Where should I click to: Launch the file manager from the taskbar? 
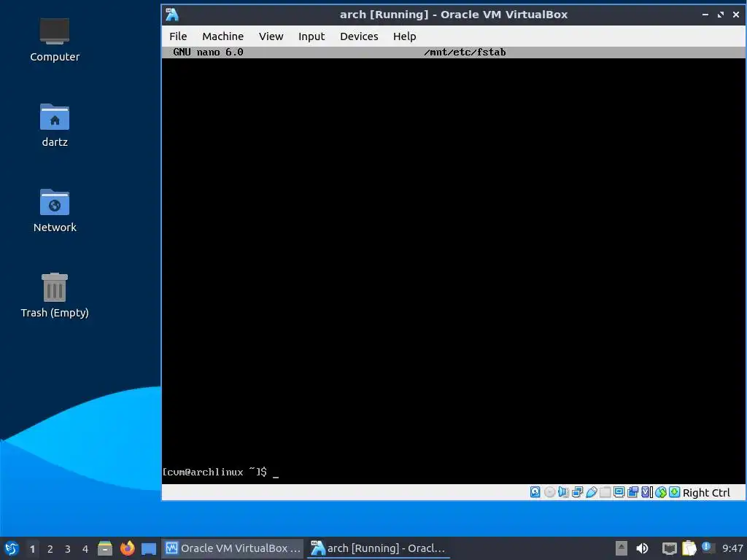[x=105, y=548]
